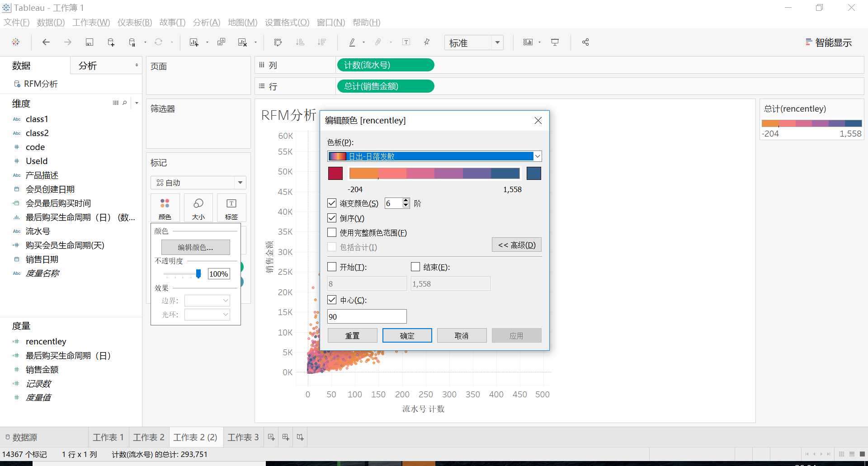The image size is (868, 466).
Task: Click the swap rows and columns icon
Action: coord(278,42)
